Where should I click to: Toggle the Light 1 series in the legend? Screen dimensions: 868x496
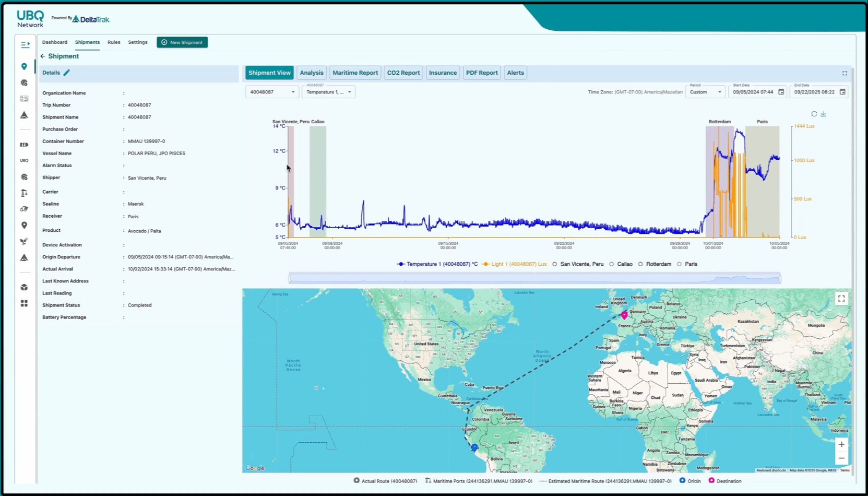tap(514, 264)
